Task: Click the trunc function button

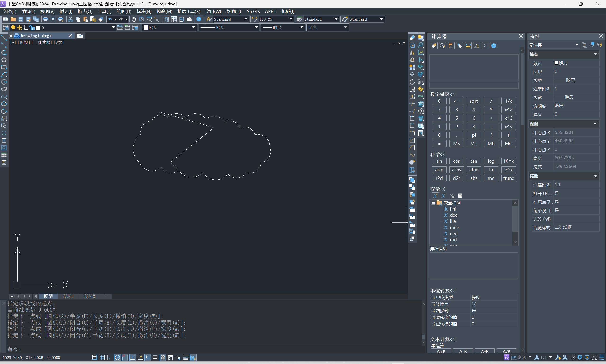Action: [508, 178]
